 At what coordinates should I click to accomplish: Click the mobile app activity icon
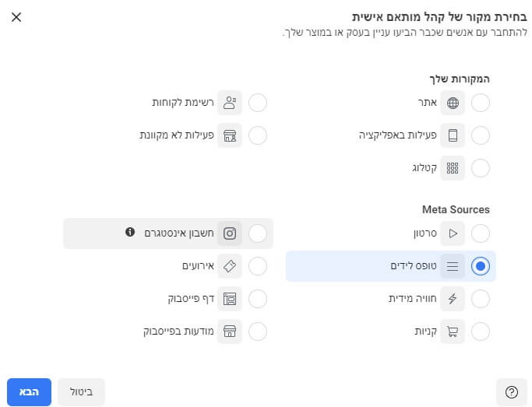453,135
